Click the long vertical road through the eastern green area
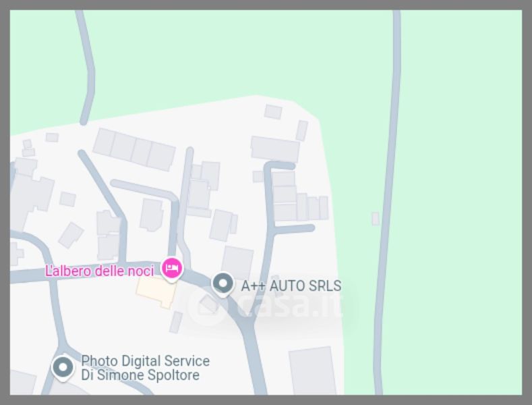 [x=388, y=202]
